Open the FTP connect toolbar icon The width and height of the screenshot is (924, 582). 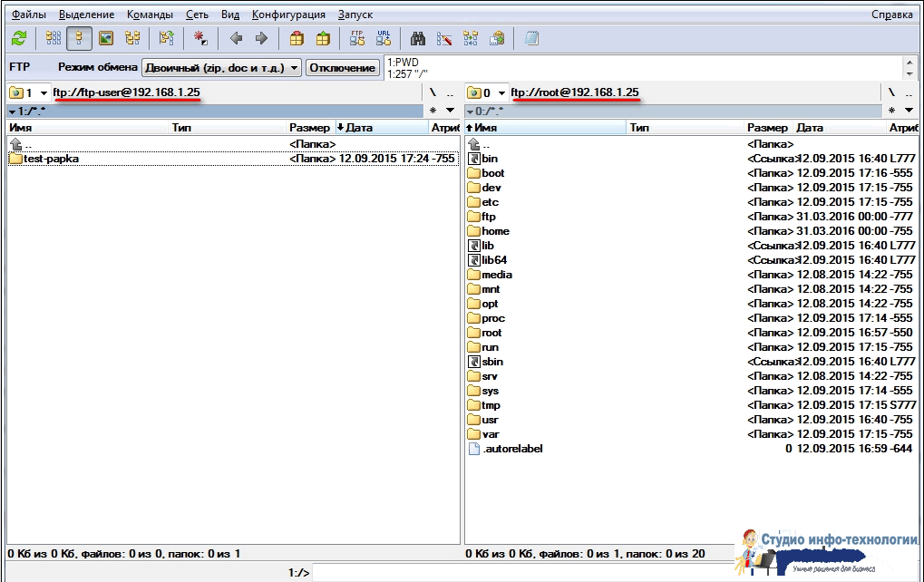coord(357,38)
